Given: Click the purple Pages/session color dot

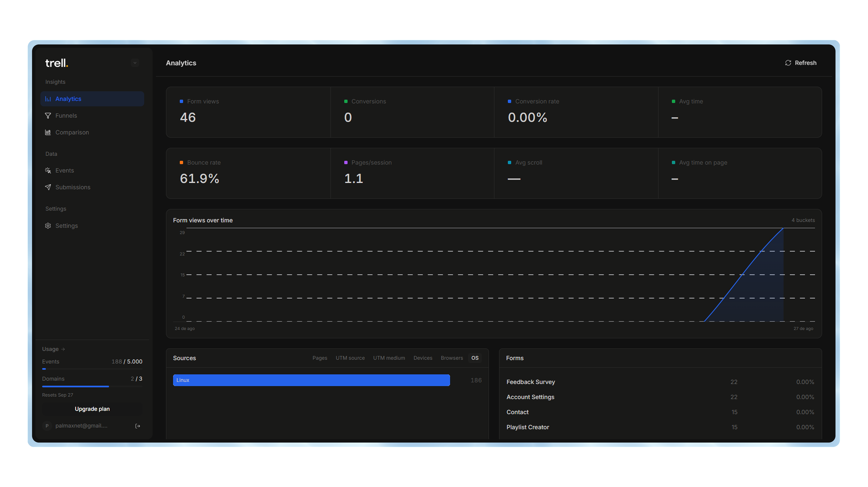Looking at the screenshot, I should click(x=346, y=163).
